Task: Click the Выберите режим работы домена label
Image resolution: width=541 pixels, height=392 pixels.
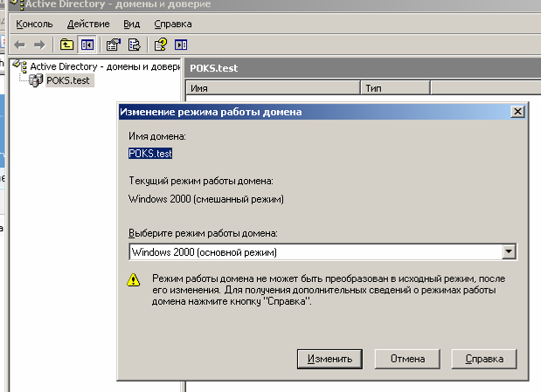Action: [203, 233]
